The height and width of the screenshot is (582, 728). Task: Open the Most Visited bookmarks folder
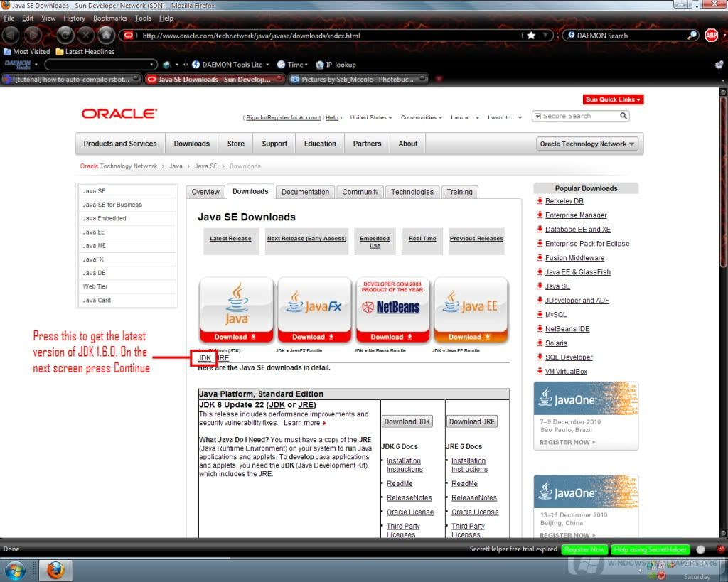27,51
